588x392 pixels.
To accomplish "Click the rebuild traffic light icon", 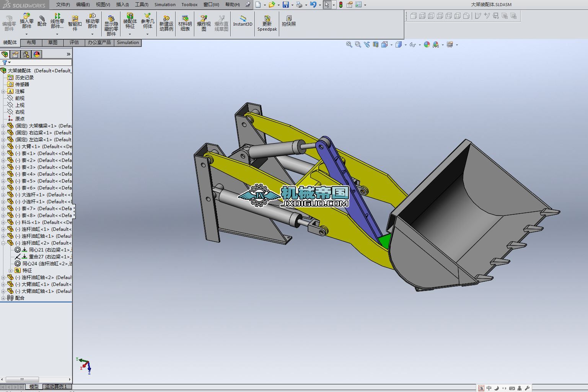I will pos(340,5).
